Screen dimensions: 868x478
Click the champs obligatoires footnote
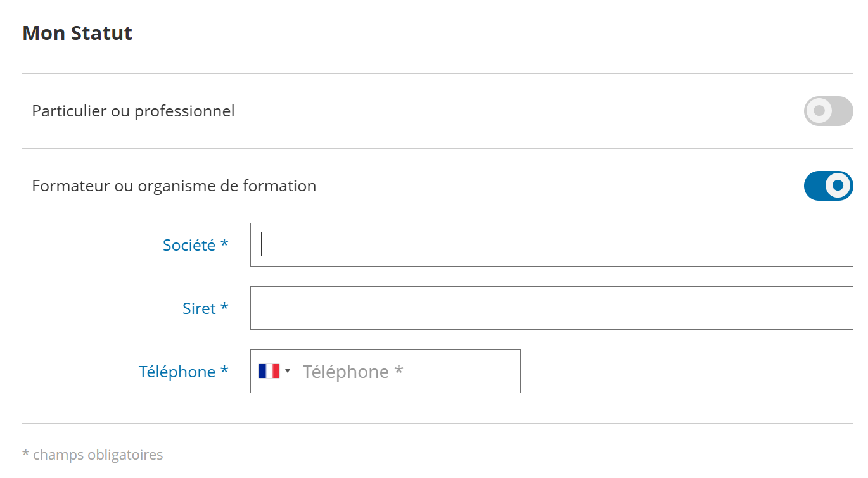(x=93, y=455)
